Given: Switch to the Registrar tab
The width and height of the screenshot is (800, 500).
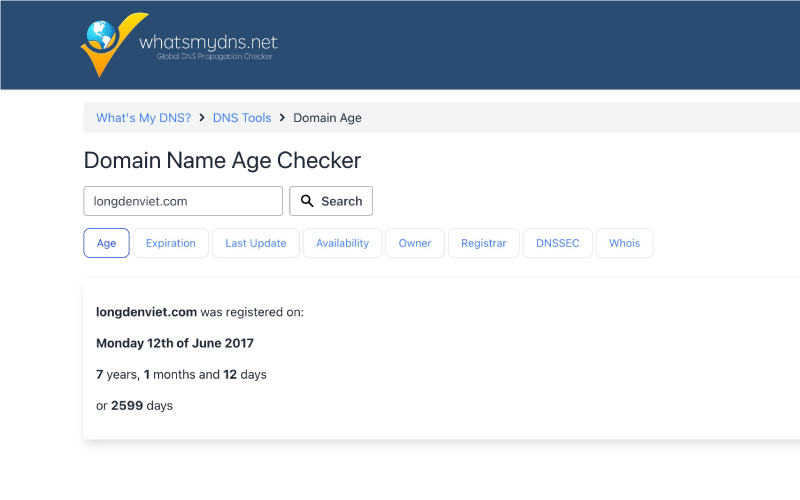Looking at the screenshot, I should (x=484, y=243).
